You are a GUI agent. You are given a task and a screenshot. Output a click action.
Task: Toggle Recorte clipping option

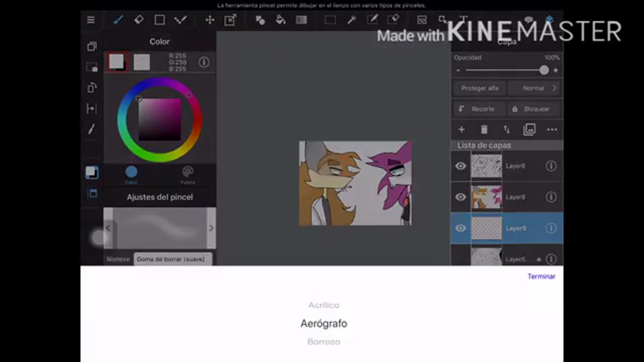click(479, 109)
